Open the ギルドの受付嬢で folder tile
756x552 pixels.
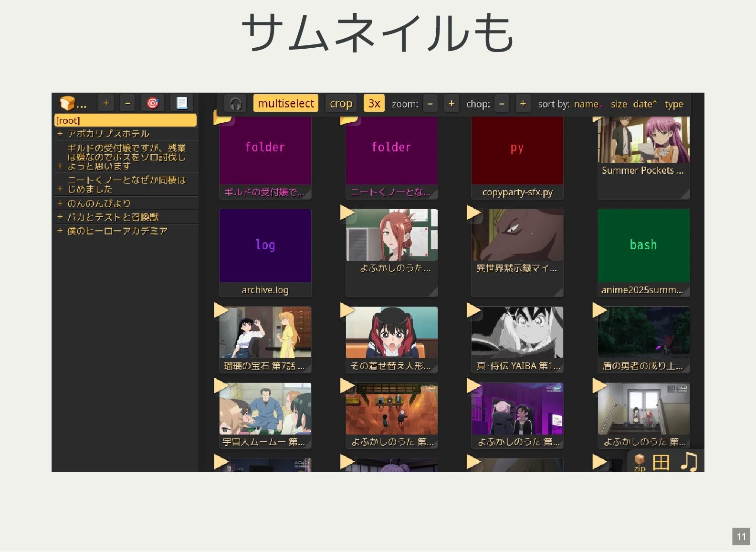point(265,158)
